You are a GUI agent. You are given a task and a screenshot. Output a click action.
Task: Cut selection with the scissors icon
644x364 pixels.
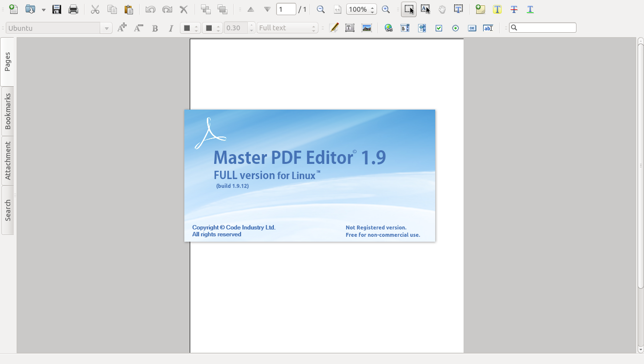95,9
